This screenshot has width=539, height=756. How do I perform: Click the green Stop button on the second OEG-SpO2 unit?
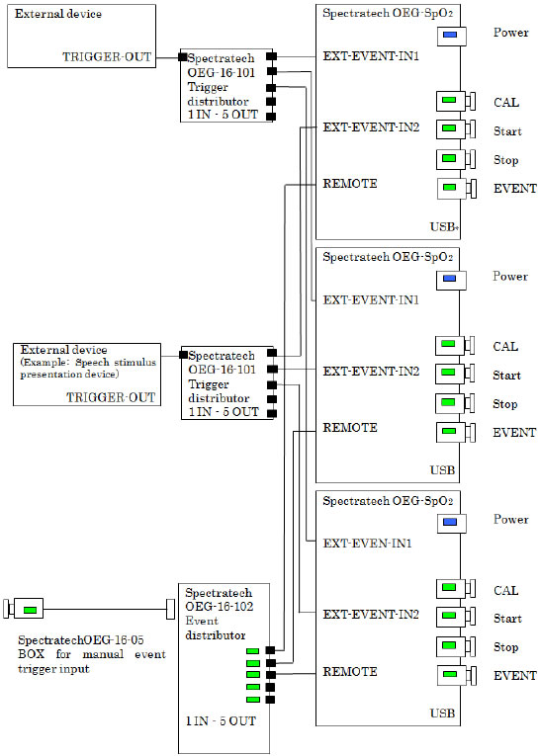point(448,401)
